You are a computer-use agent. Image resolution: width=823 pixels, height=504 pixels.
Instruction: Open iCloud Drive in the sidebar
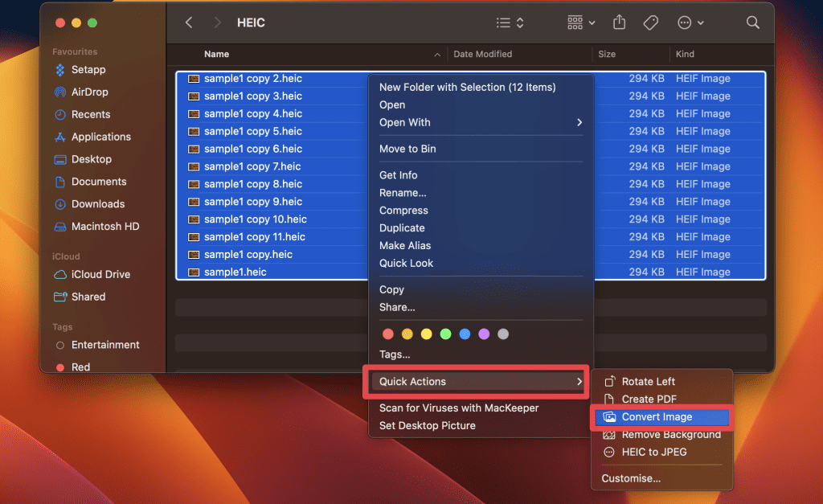(x=100, y=274)
